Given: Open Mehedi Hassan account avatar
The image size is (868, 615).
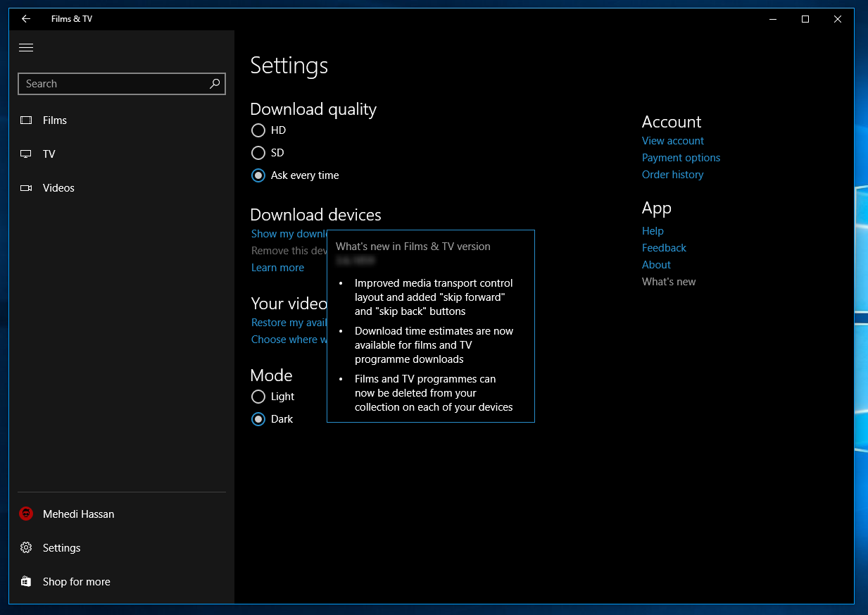Looking at the screenshot, I should pyautogui.click(x=26, y=514).
